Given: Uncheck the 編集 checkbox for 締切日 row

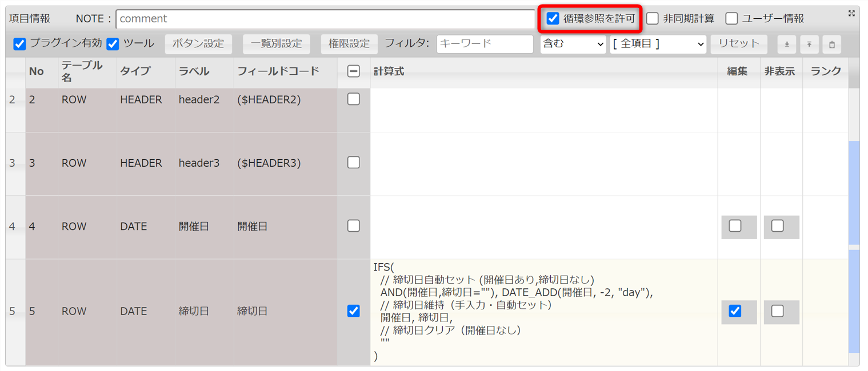Looking at the screenshot, I should pyautogui.click(x=735, y=311).
